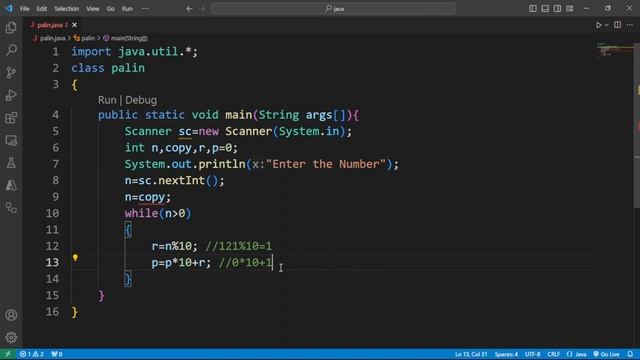
Task: Open editor More Actions ellipsis
Action: pyautogui.click(x=630, y=25)
